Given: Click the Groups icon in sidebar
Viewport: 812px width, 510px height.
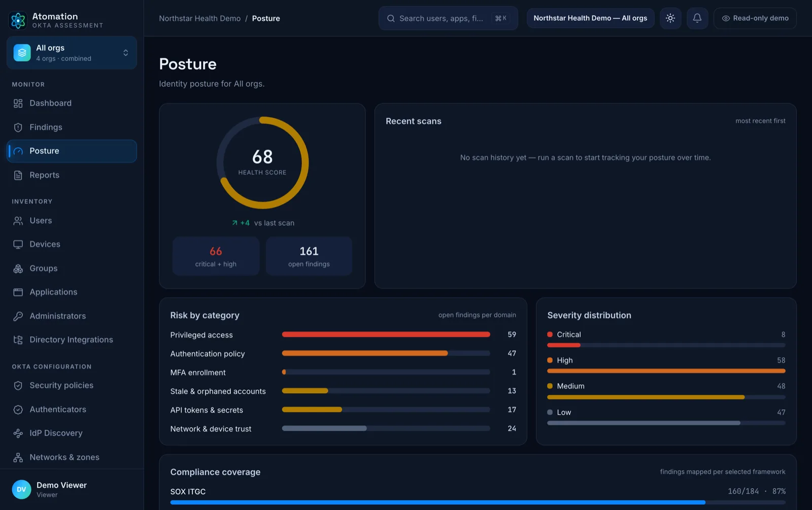Looking at the screenshot, I should click(18, 268).
